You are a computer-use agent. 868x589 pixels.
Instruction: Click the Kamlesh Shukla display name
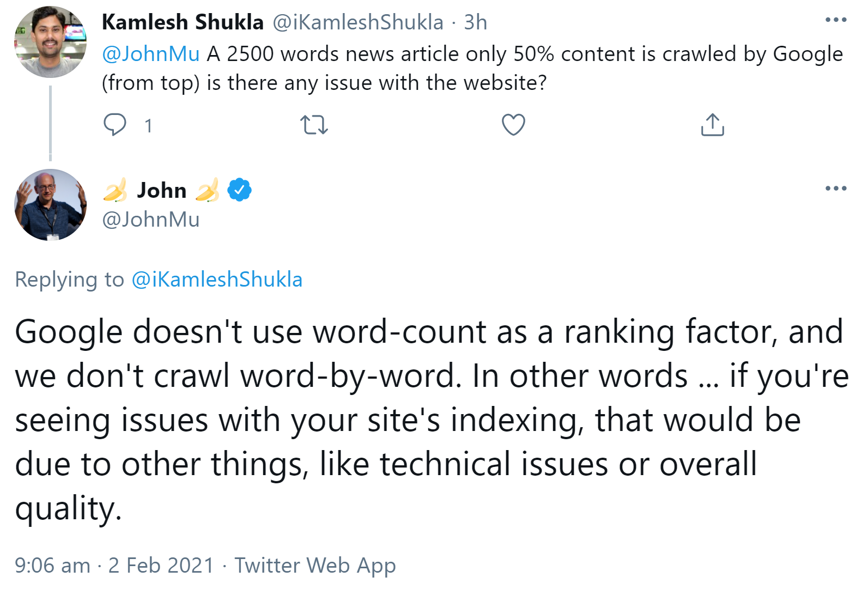(x=183, y=22)
